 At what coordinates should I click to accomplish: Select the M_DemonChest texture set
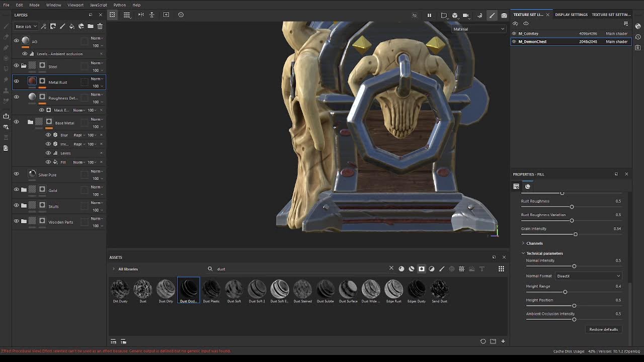coord(570,42)
